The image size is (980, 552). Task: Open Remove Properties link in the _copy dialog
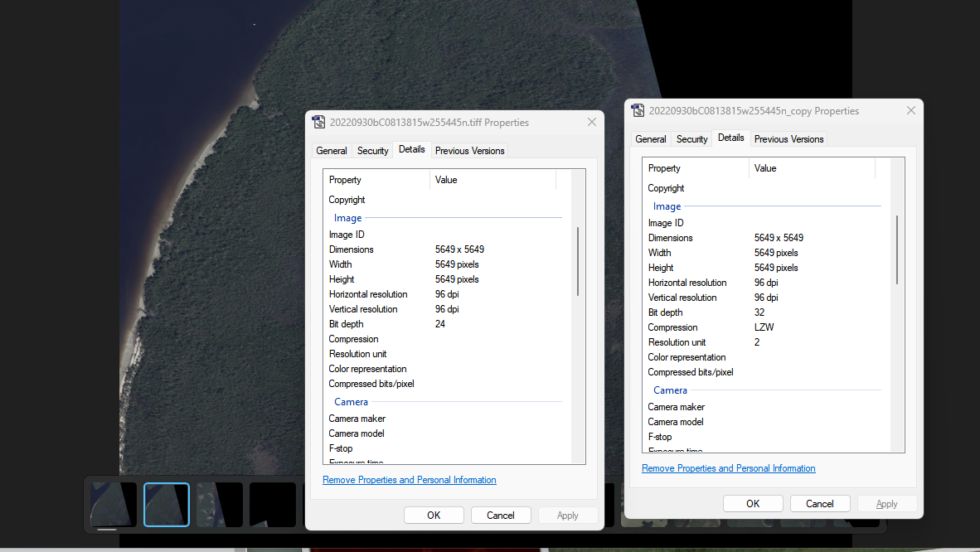tap(728, 468)
